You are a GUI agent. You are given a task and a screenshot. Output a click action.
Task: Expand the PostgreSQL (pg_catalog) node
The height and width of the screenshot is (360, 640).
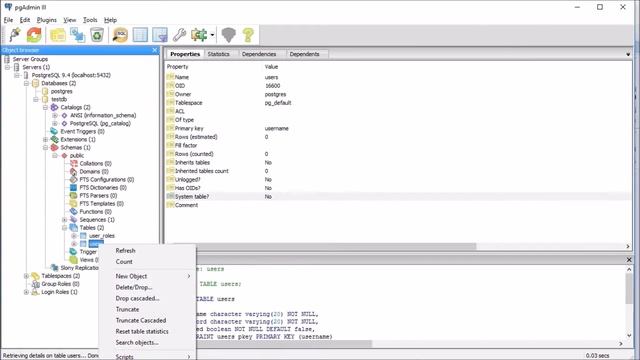tap(55, 123)
